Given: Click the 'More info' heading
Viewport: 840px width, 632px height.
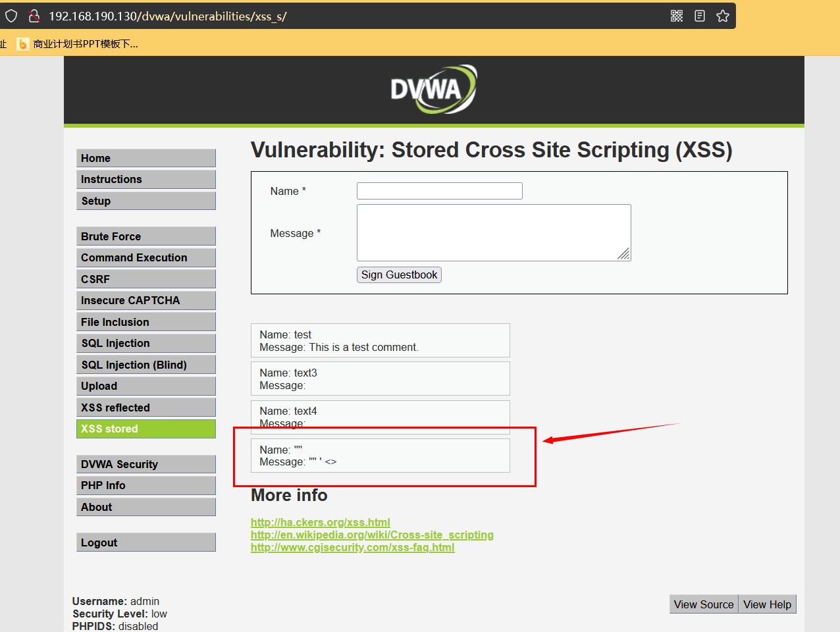Looking at the screenshot, I should coord(289,495).
